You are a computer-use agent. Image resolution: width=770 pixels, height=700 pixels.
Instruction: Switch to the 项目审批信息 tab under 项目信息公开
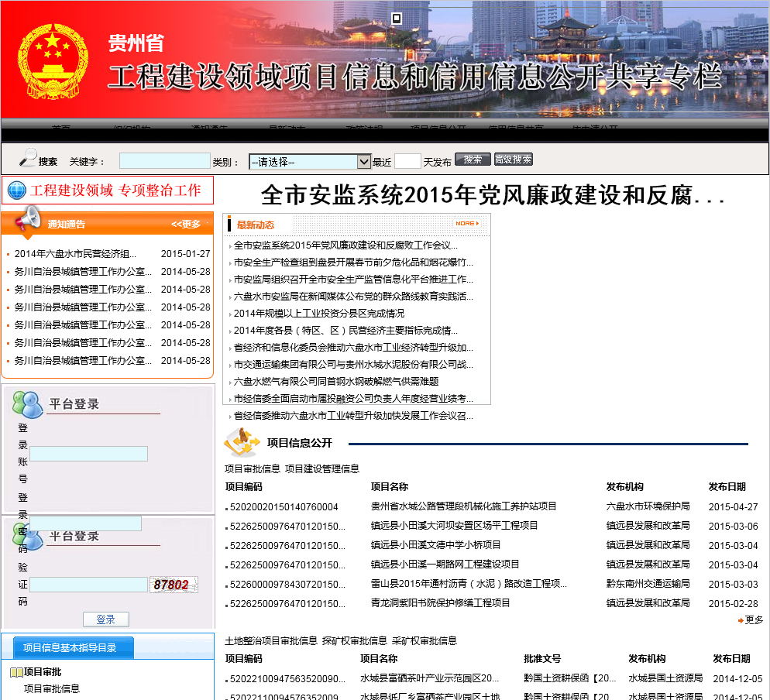pos(253,468)
